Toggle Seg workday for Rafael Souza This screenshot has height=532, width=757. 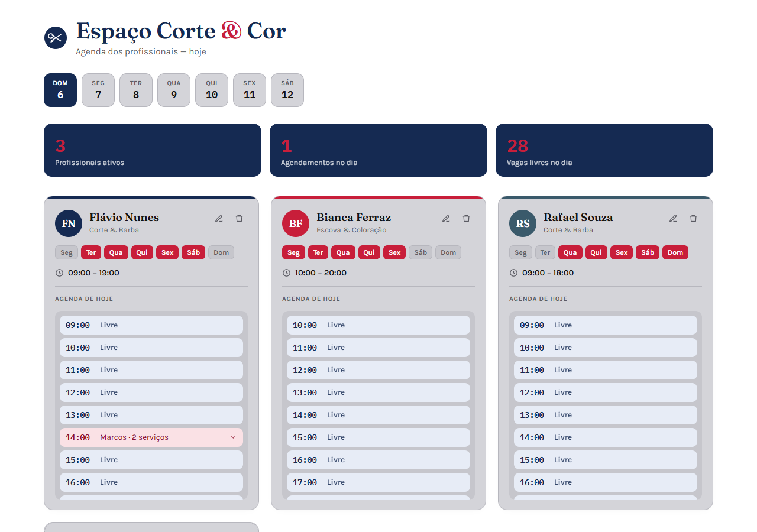tap(521, 252)
